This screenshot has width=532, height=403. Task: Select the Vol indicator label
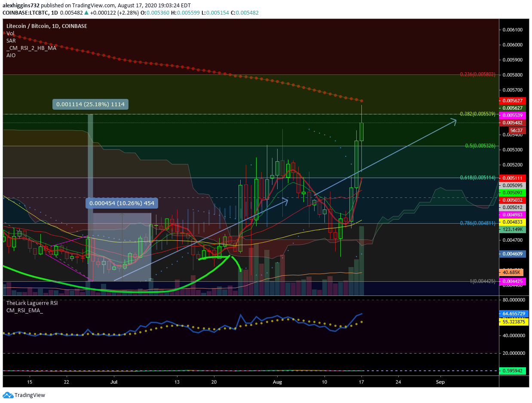10,34
